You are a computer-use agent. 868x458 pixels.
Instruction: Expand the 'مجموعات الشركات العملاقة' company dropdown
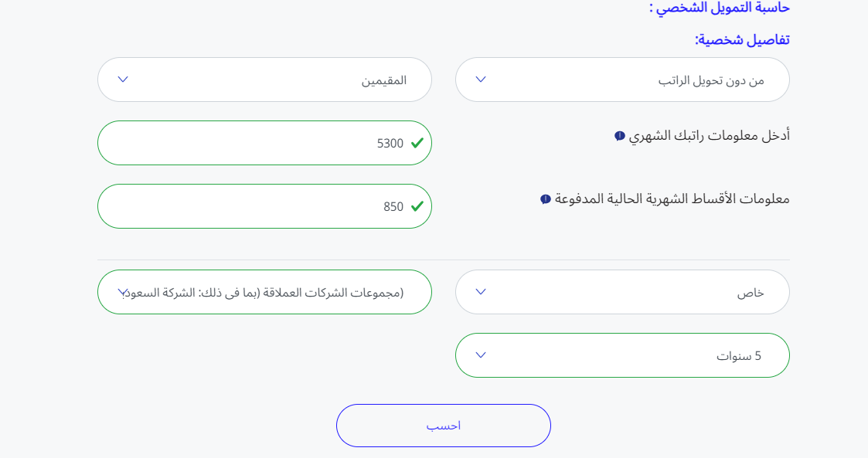pyautogui.click(x=264, y=292)
